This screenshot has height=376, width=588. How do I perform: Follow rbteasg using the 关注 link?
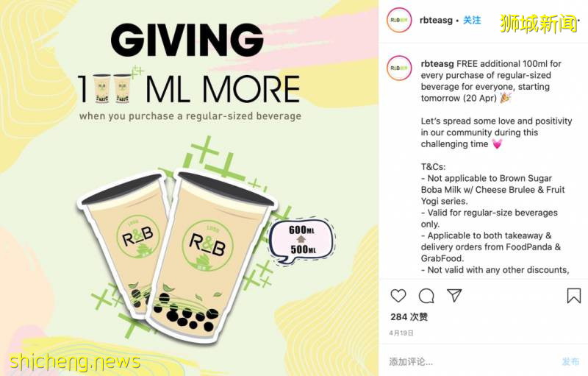point(472,21)
